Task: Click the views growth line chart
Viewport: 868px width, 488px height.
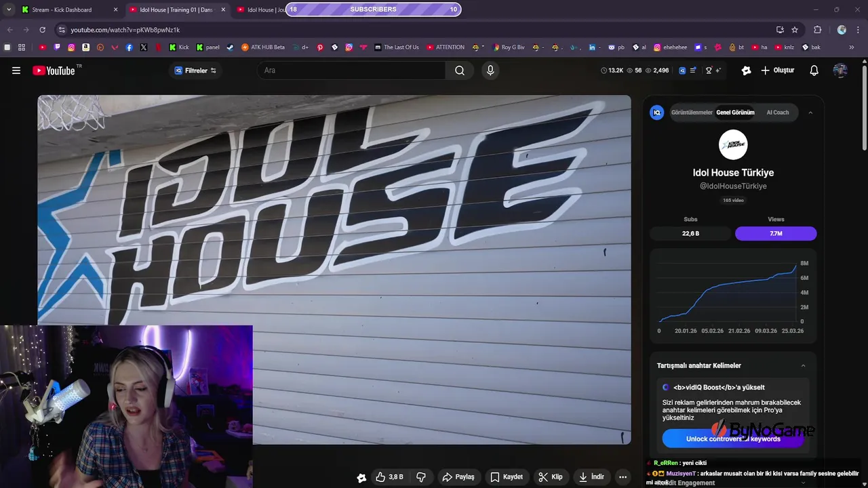Action: point(728,293)
